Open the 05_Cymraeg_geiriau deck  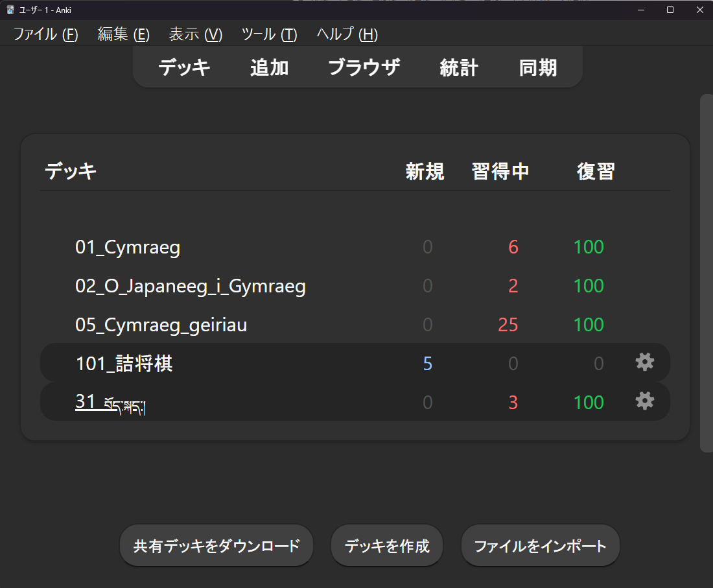(161, 325)
